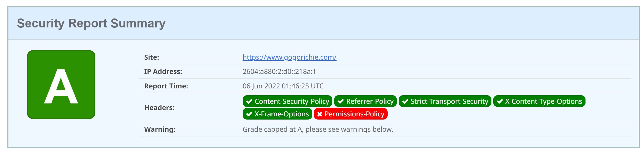Click the Content-Security-Policy checkmark icon

(249, 101)
